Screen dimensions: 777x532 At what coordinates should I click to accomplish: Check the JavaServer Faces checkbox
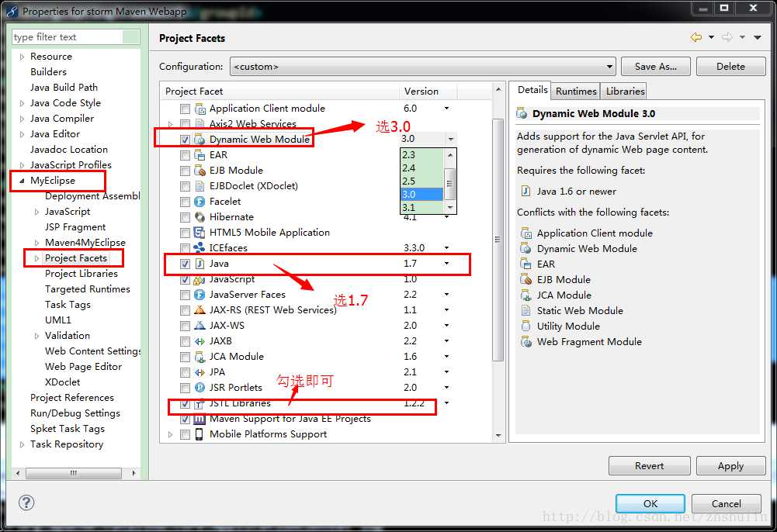pyautogui.click(x=185, y=295)
